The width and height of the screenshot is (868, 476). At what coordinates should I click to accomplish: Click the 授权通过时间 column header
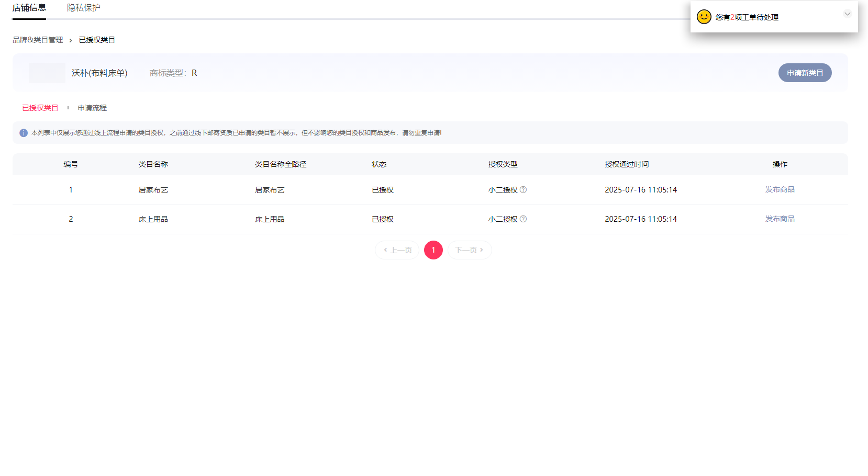[x=627, y=164]
